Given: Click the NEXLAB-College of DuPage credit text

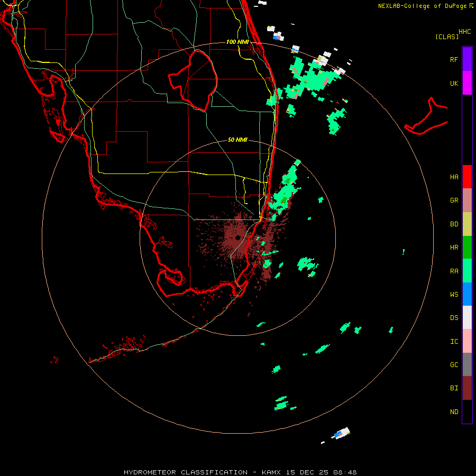Looking at the screenshot, I should coord(425,6).
